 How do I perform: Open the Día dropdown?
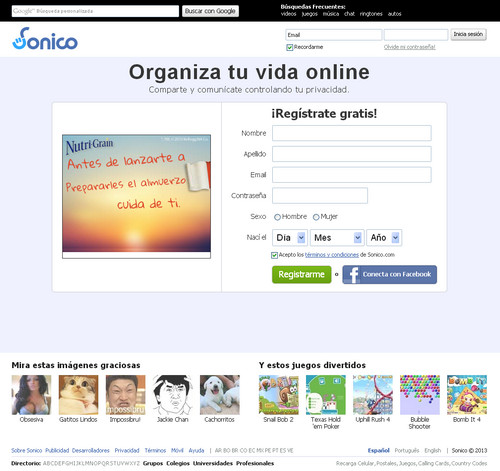290,238
